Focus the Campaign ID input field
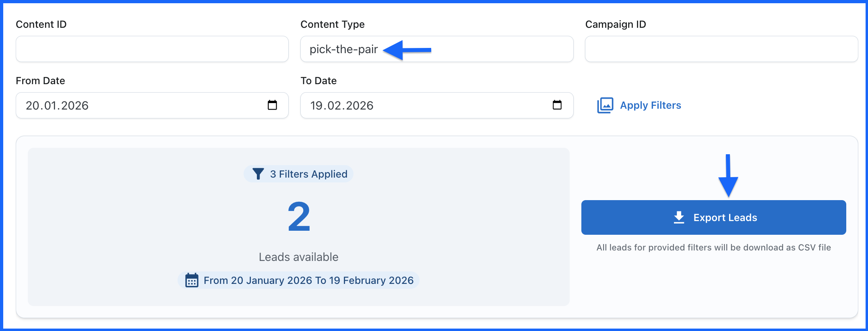Screen dimensions: 868x331 pos(721,49)
